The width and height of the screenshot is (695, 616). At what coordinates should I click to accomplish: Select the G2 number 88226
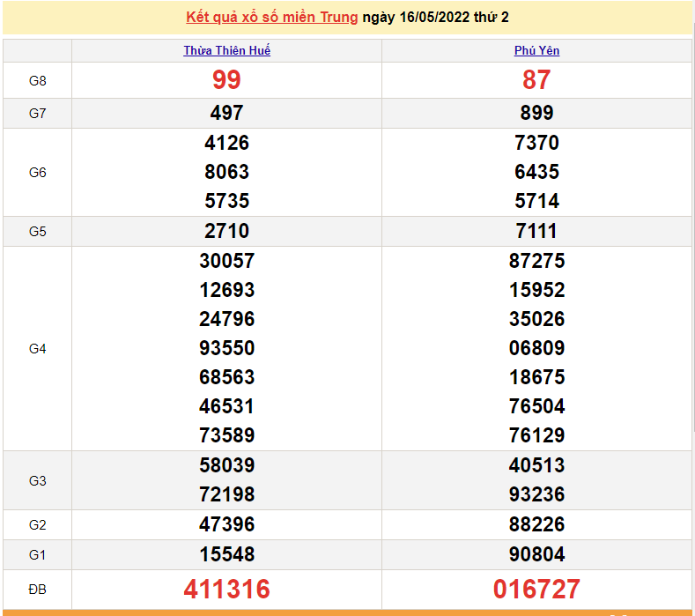pos(536,524)
